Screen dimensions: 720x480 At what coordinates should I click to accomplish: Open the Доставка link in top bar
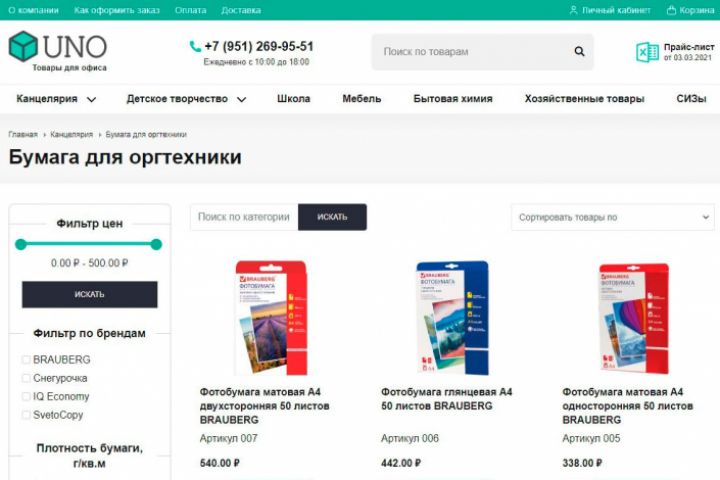pos(241,10)
